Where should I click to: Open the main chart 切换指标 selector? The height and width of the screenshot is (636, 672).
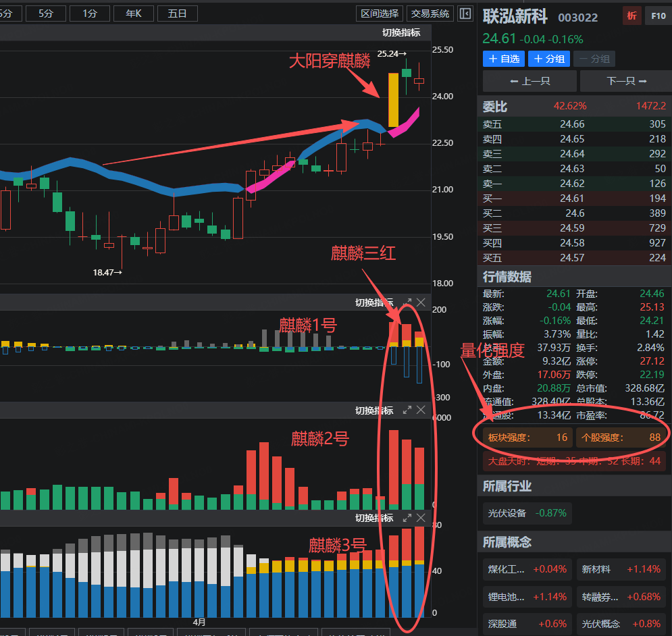[x=401, y=32]
